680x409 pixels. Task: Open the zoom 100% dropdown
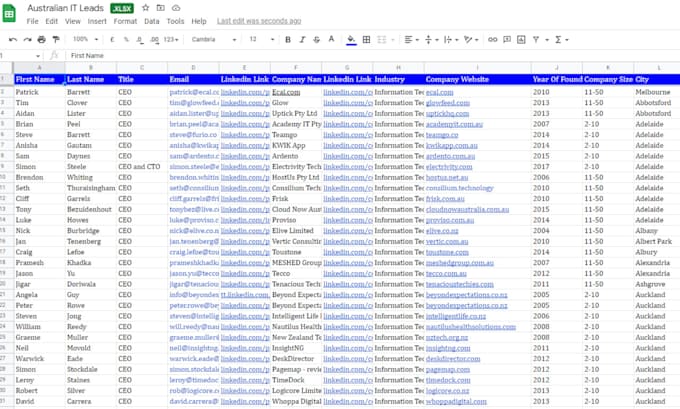pyautogui.click(x=85, y=39)
